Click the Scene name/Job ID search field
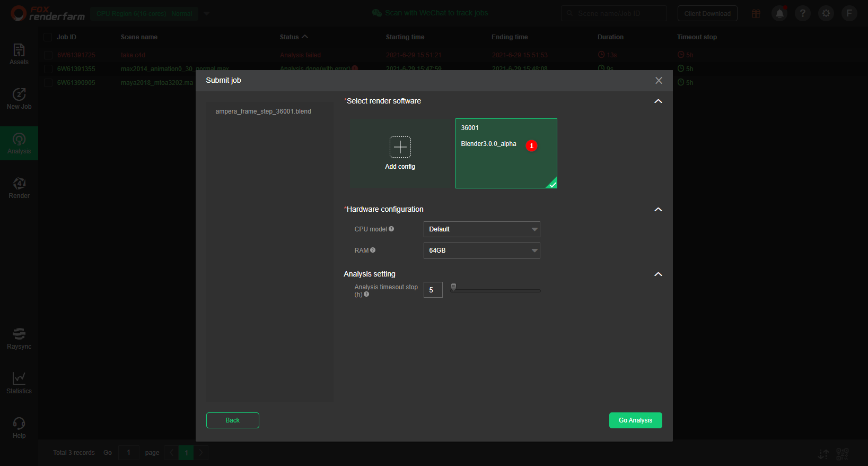 pyautogui.click(x=613, y=14)
